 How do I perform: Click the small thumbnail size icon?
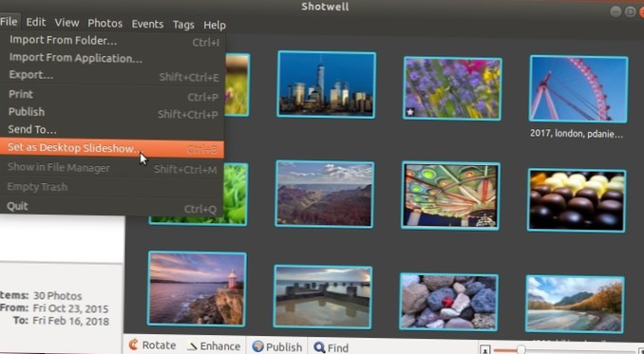[x=485, y=350]
